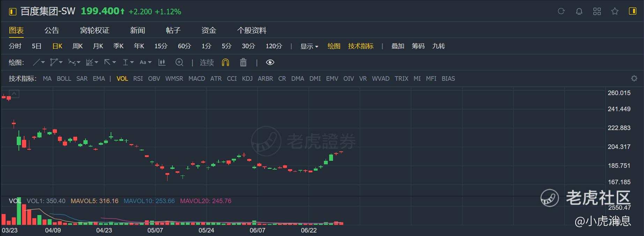Screen dimensions: 644x236
Task: Select the MACD indicator
Action: point(197,79)
